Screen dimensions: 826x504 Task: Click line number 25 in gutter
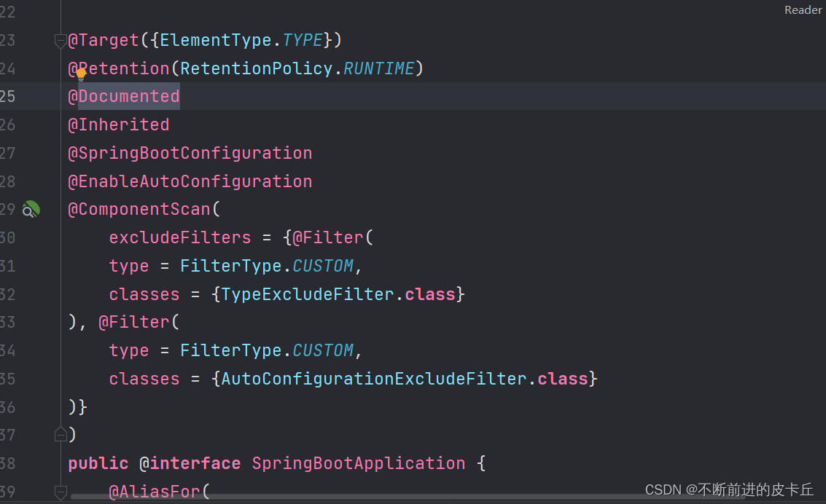[7, 96]
